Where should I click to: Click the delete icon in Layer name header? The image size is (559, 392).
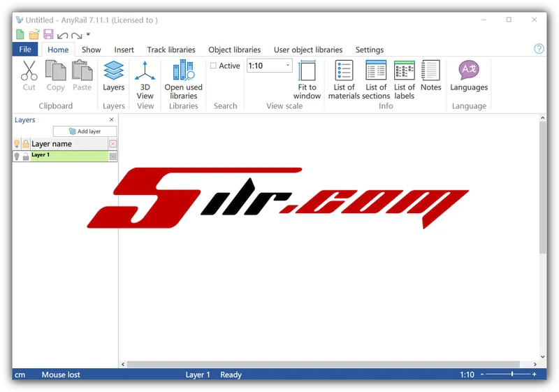coord(112,144)
